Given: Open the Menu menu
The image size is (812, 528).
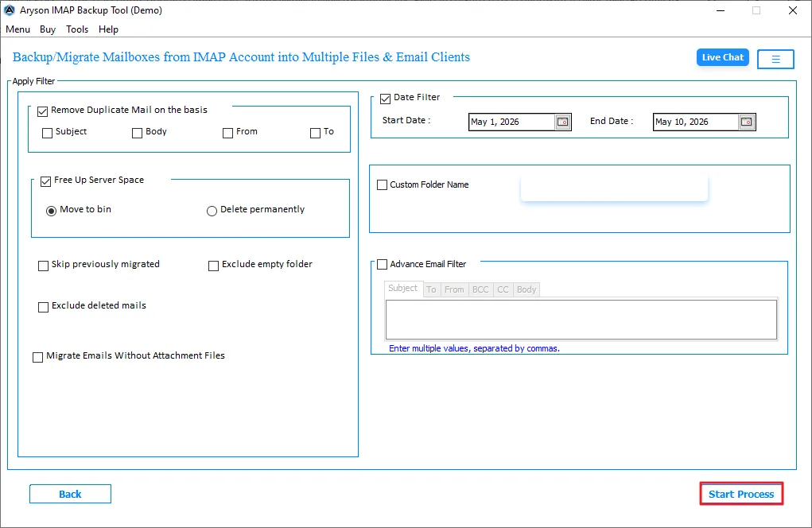Looking at the screenshot, I should point(17,29).
